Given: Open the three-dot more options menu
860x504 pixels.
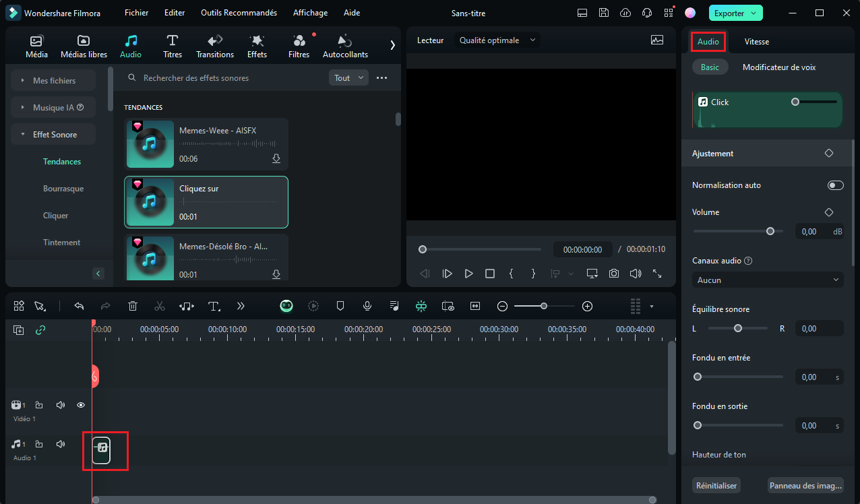Looking at the screenshot, I should coord(381,78).
